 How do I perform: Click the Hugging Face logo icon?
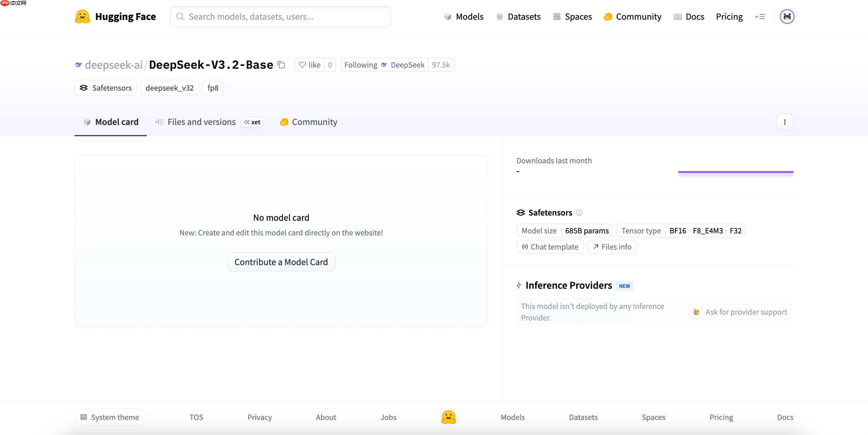(82, 16)
